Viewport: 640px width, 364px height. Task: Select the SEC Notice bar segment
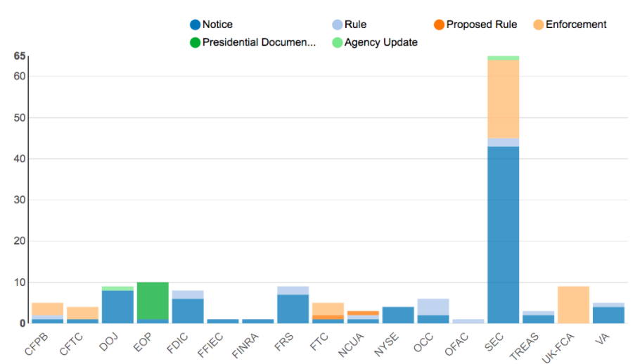(504, 235)
